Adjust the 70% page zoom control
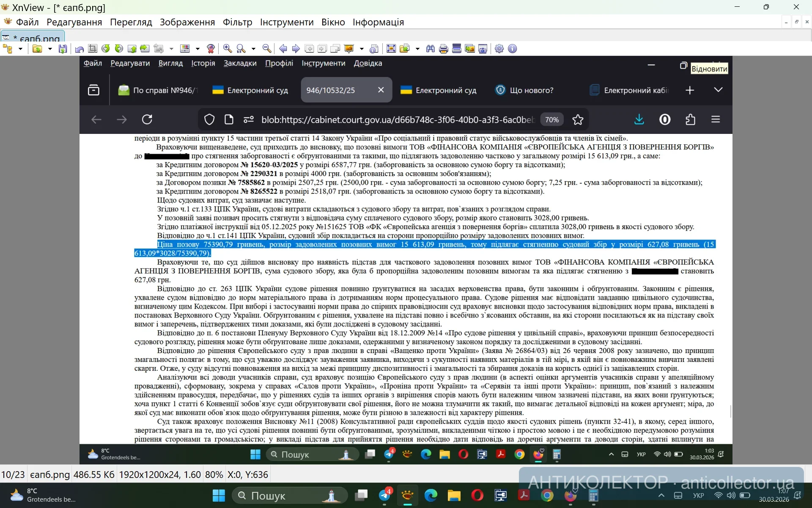 coord(551,119)
